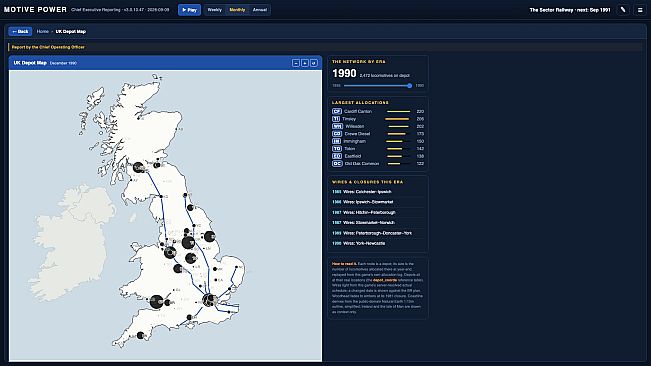Click the large depot node in South Wales
The height and width of the screenshot is (366, 651).
tap(157, 302)
